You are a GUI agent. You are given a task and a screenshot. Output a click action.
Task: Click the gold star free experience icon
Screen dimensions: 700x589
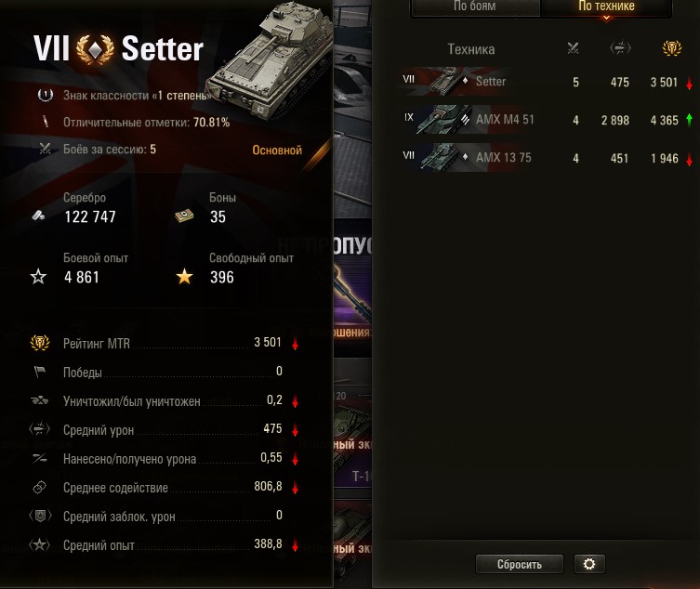click(x=184, y=277)
